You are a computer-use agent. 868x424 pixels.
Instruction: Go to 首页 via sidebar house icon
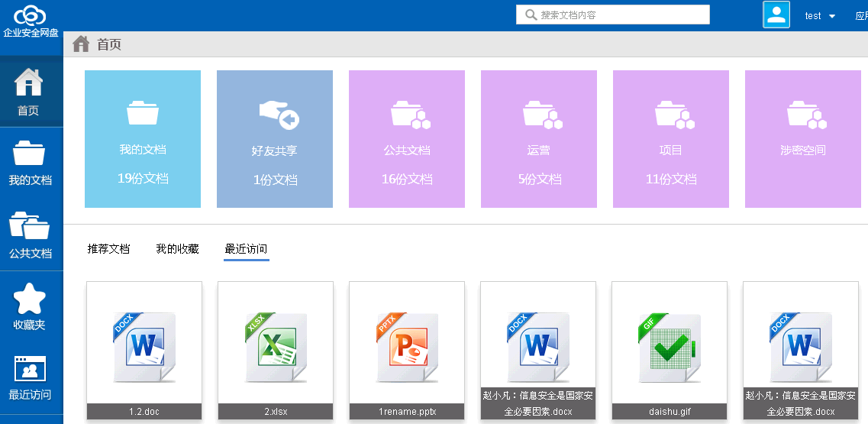point(29,92)
